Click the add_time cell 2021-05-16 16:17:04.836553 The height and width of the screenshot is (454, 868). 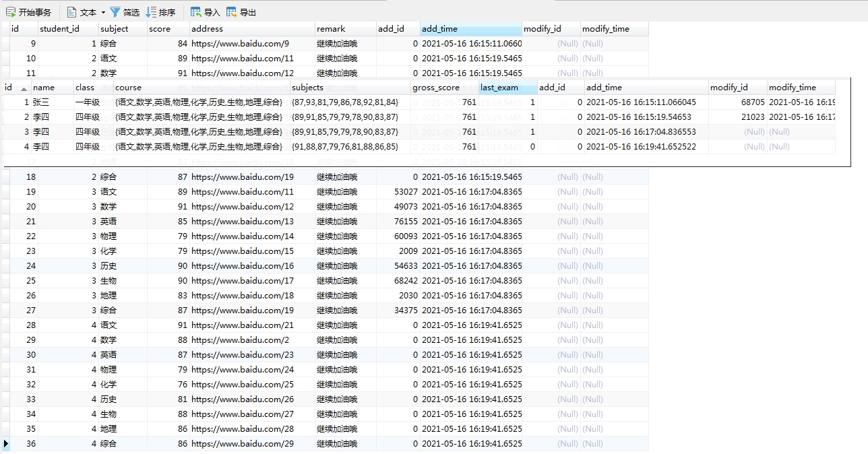(x=646, y=132)
